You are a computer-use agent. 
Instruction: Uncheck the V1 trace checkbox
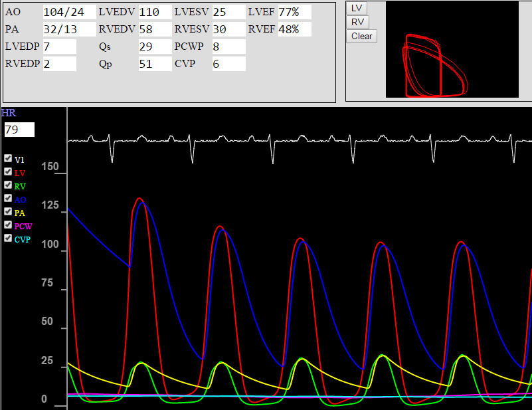8,159
